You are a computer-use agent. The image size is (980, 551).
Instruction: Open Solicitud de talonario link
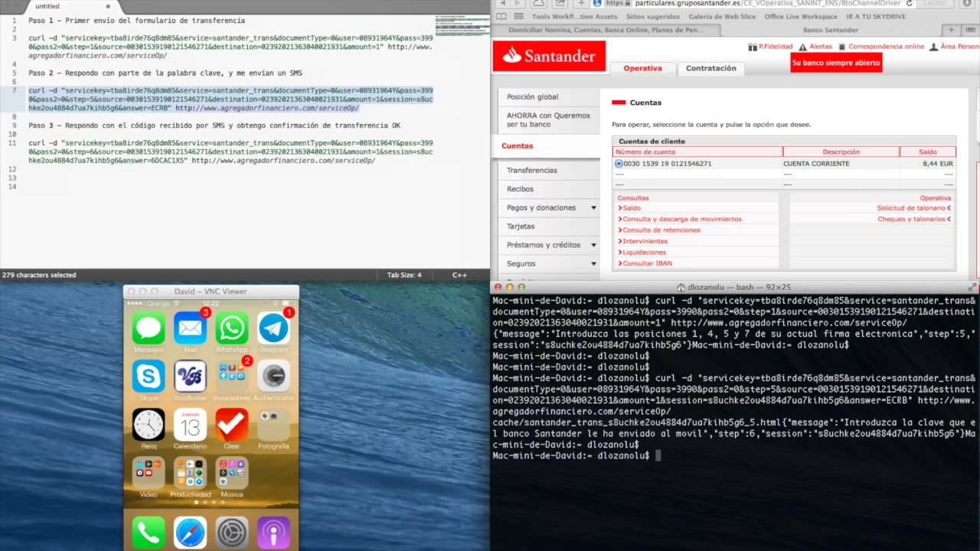[x=913, y=208]
